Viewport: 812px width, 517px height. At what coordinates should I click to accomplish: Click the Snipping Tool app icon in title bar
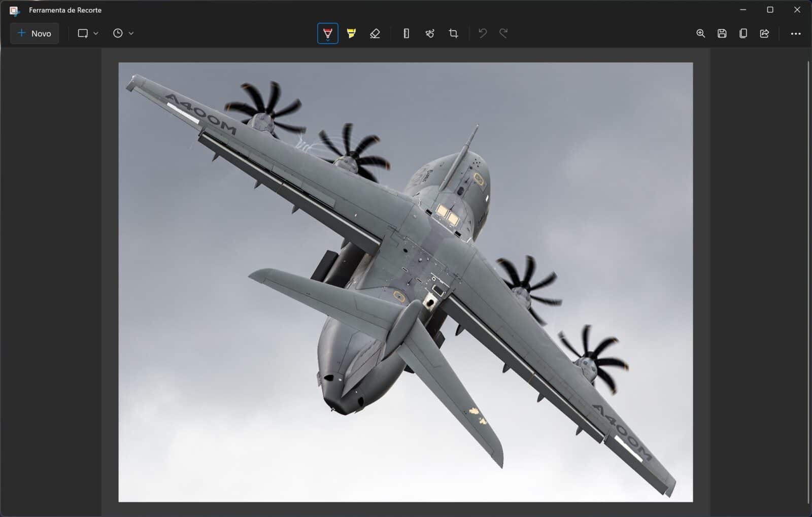coord(14,10)
